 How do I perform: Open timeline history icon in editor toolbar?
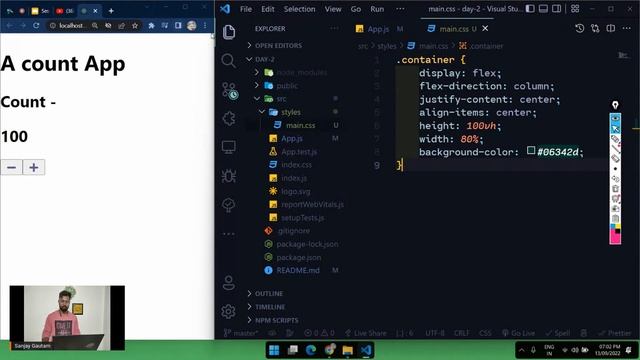point(580,29)
